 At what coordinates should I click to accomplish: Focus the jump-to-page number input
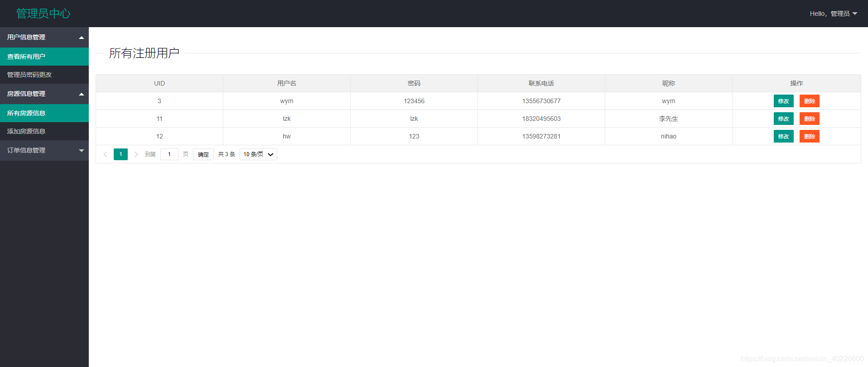(x=169, y=154)
